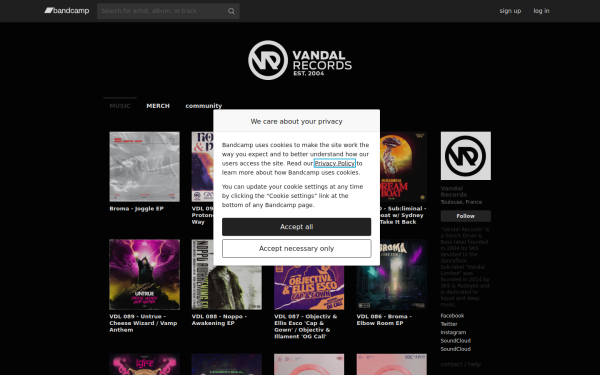Open the first SoundCloud link
The height and width of the screenshot is (375, 600).
[x=455, y=341]
